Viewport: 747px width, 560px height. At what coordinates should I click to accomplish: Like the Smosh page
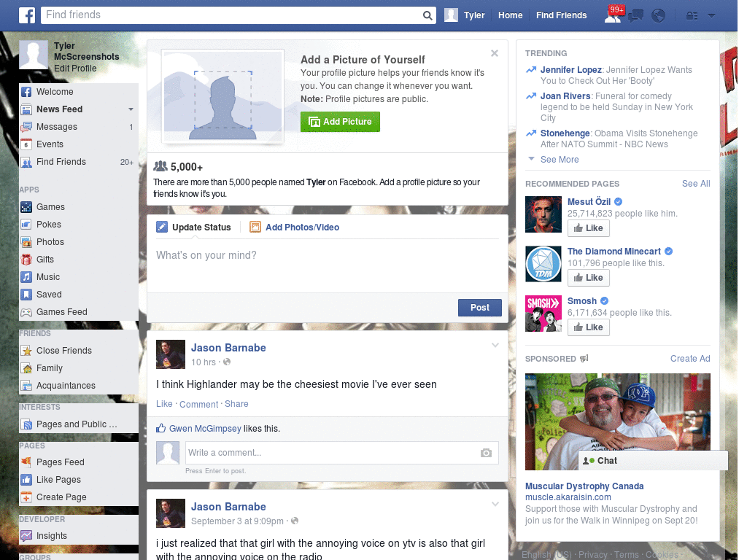tap(589, 327)
